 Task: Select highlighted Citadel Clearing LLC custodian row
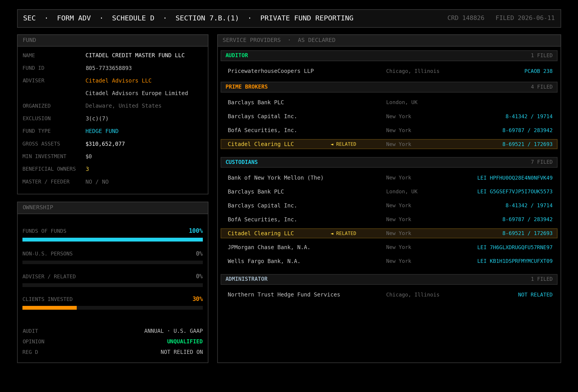tap(389, 233)
